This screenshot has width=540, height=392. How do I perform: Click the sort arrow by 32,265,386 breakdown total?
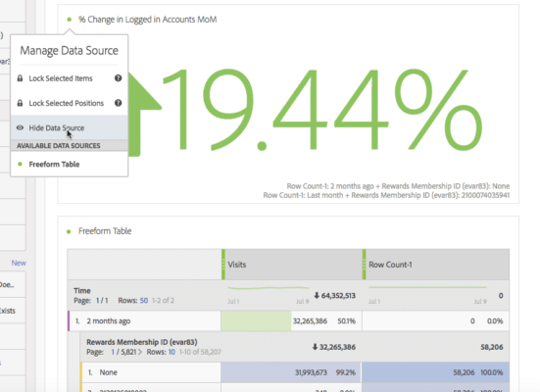click(x=315, y=347)
